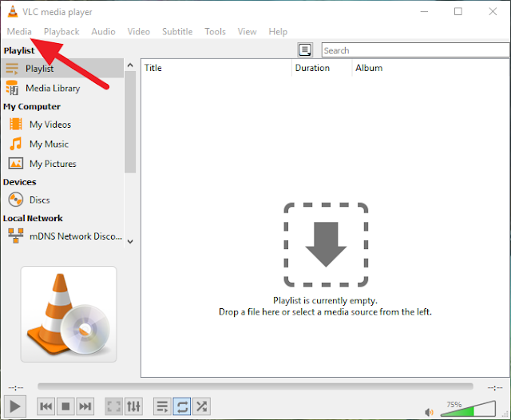Toggle the playlist view button
Viewport: 511px width, 420px height.
[162, 406]
